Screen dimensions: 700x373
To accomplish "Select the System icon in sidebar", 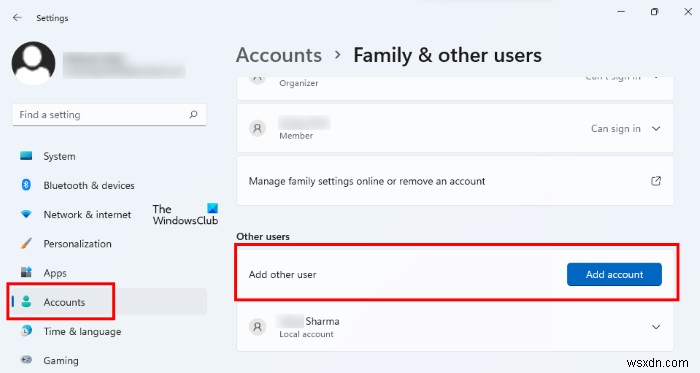I will coord(26,156).
